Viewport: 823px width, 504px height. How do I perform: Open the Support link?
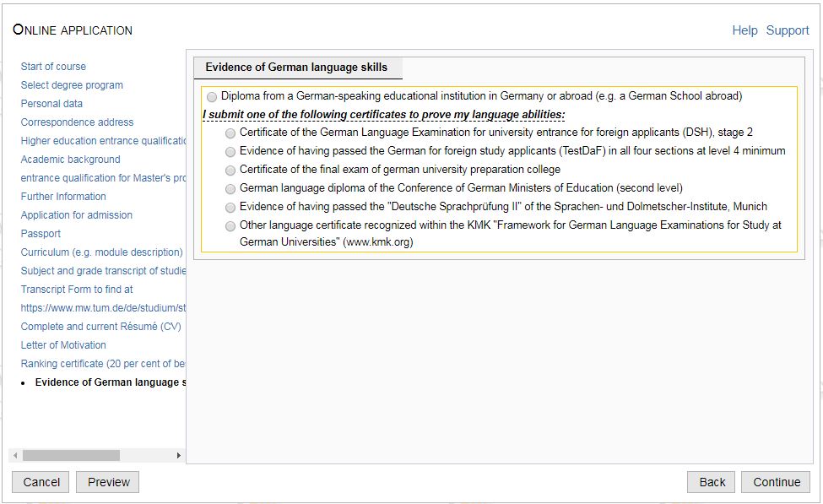[x=787, y=30]
